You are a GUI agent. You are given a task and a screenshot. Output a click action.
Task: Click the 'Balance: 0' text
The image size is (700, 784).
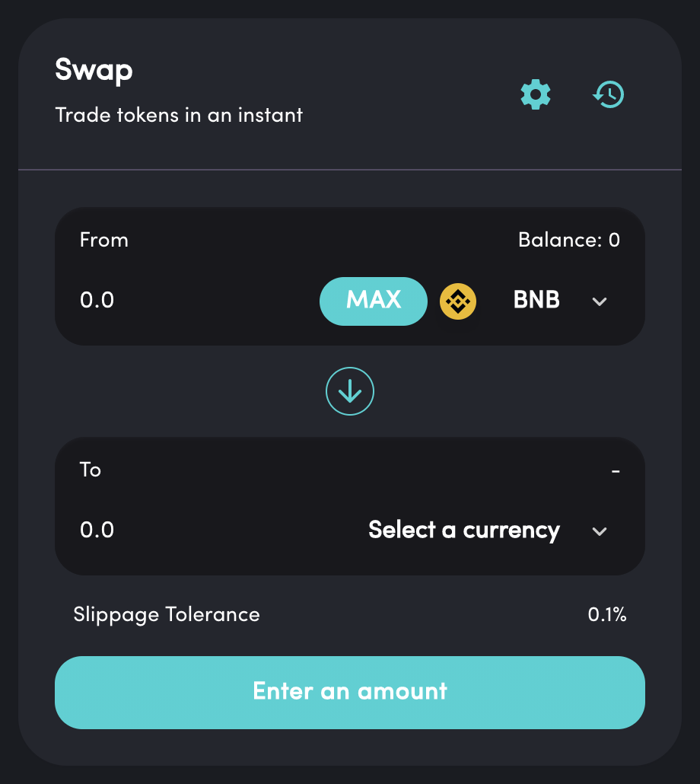569,241
